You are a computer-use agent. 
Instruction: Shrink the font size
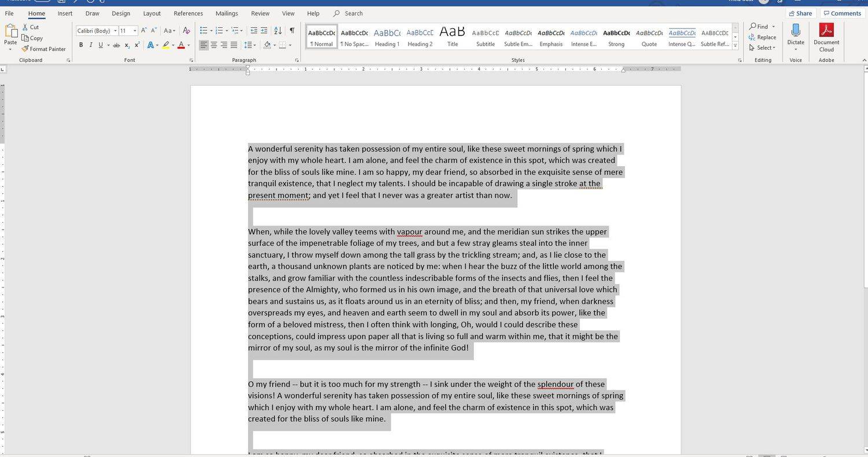tap(154, 31)
